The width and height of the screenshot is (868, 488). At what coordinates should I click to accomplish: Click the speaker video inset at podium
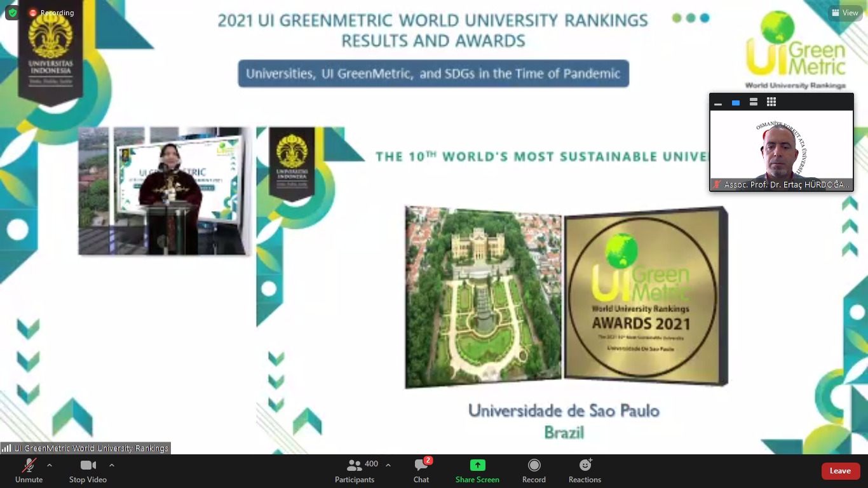pos(165,191)
